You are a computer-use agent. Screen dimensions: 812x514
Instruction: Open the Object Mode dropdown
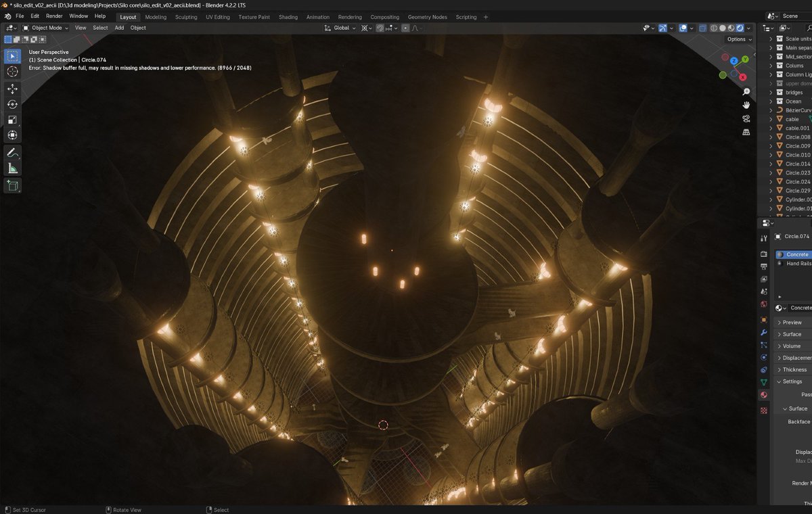pyautogui.click(x=45, y=28)
